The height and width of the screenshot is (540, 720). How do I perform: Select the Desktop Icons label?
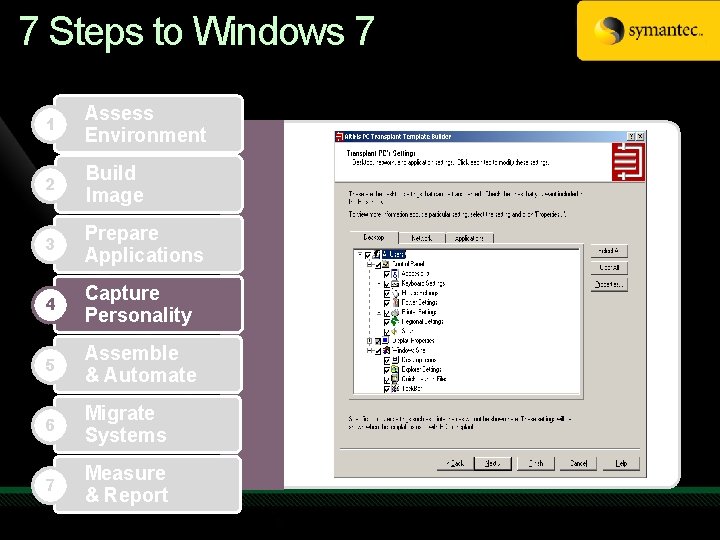(418, 360)
